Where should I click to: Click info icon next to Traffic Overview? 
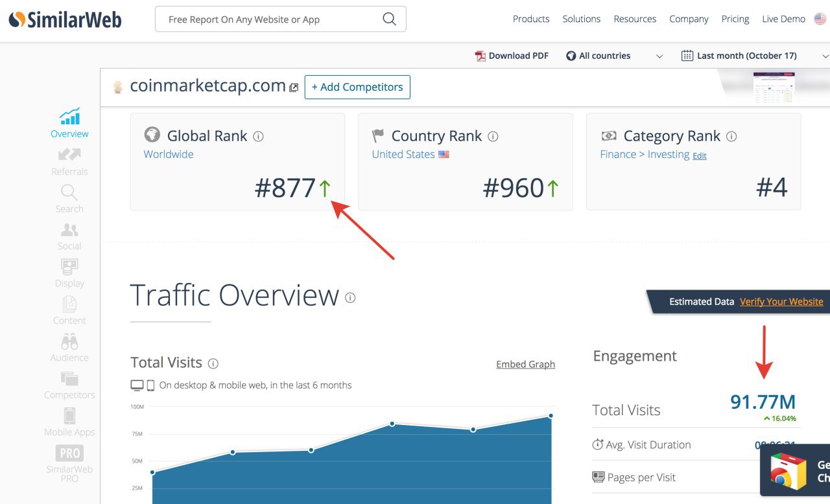[350, 298]
